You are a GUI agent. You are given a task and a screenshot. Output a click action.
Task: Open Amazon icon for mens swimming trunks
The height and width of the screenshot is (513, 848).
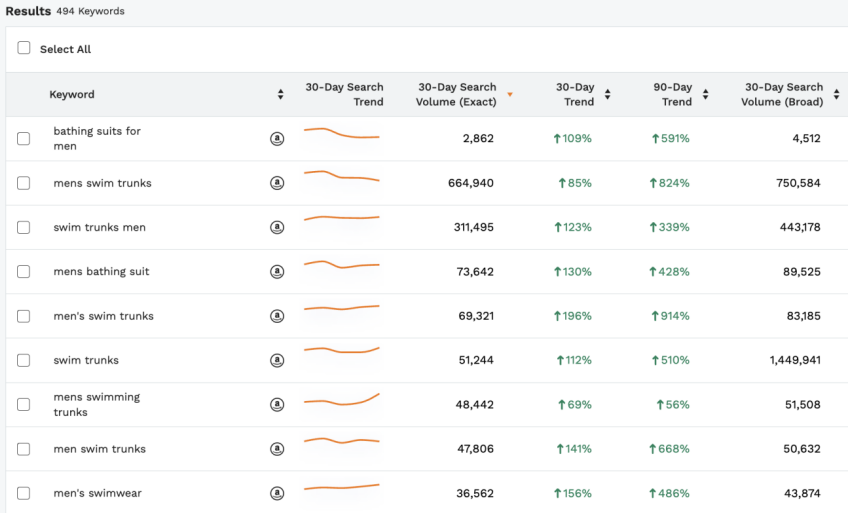coord(277,405)
